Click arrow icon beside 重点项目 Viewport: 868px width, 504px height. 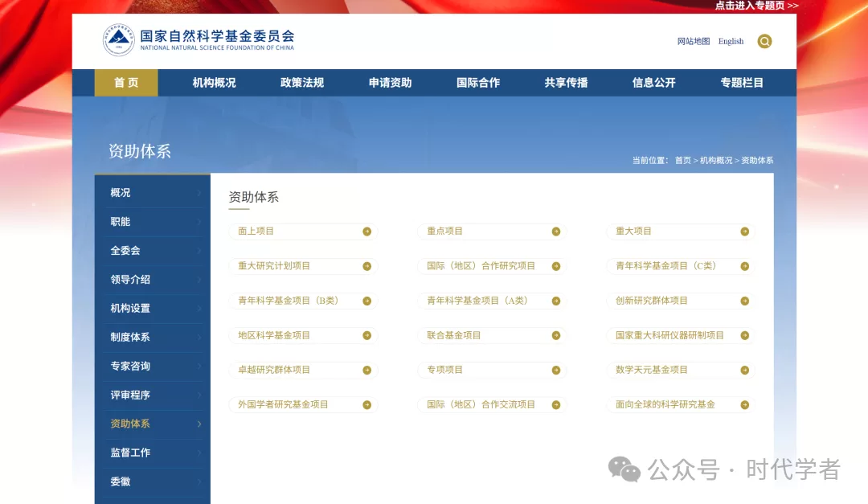pyautogui.click(x=556, y=232)
